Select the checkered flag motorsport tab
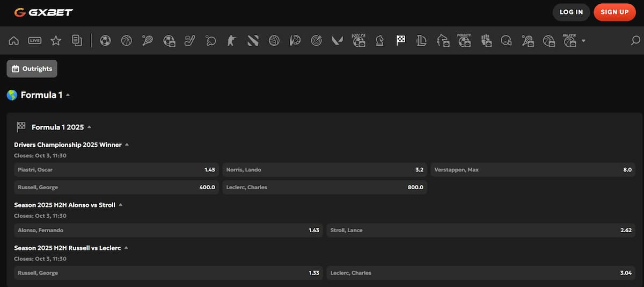 401,40
